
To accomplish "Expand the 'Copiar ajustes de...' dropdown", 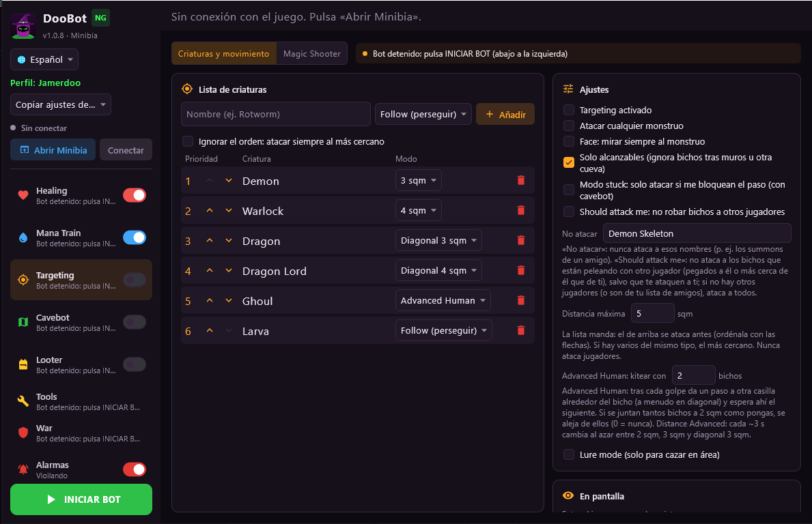I will click(61, 104).
